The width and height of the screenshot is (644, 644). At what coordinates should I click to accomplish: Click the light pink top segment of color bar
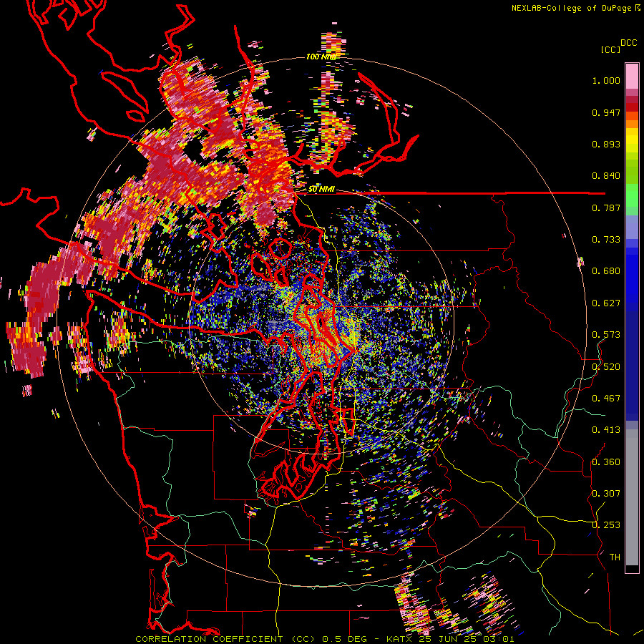(x=632, y=76)
